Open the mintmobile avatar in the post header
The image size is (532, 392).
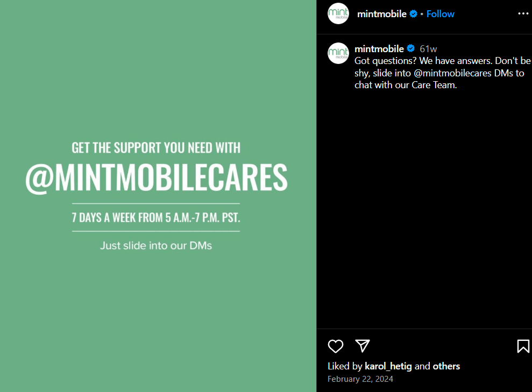pos(338,13)
